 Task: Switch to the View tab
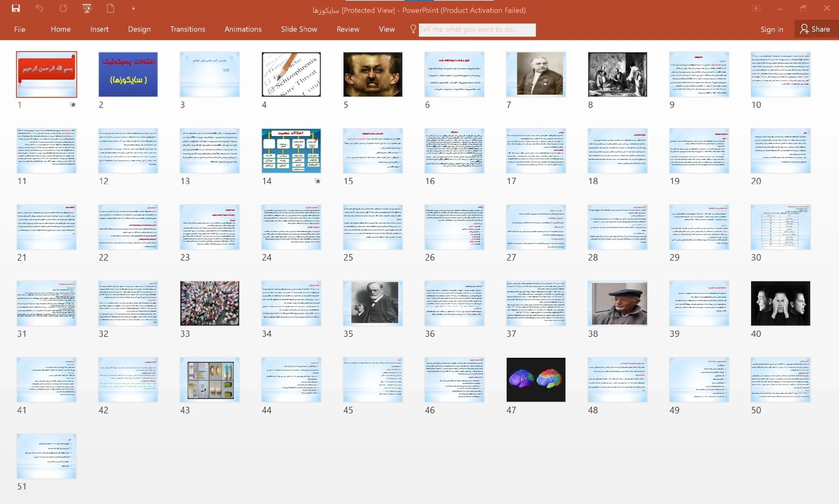click(386, 29)
